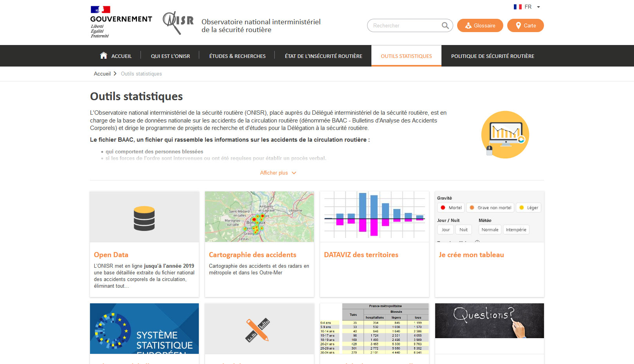The image size is (634, 364).
Task: Click the Système Statistique Européen thumbnail
Action: click(144, 328)
